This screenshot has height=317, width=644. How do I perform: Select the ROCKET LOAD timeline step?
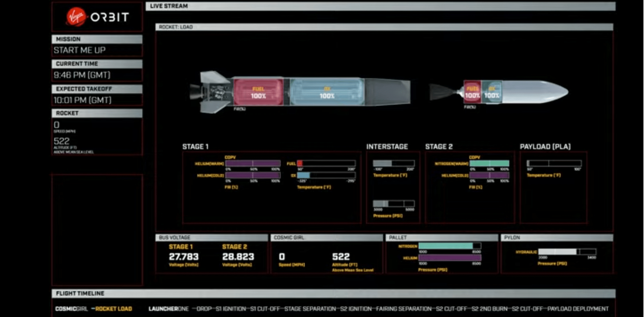coord(114,309)
